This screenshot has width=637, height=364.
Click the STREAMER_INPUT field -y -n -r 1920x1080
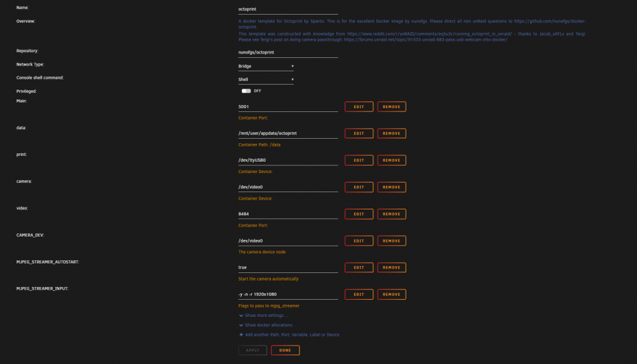[288, 294]
